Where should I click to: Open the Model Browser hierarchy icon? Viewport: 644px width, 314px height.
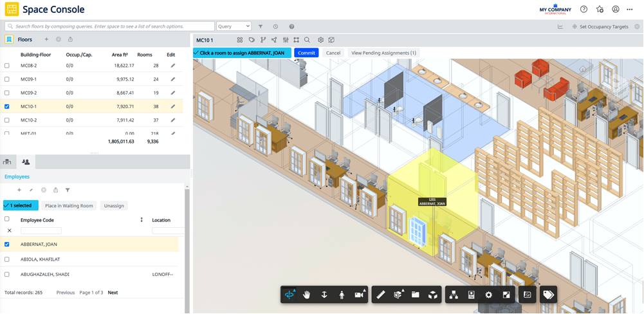[454, 295]
